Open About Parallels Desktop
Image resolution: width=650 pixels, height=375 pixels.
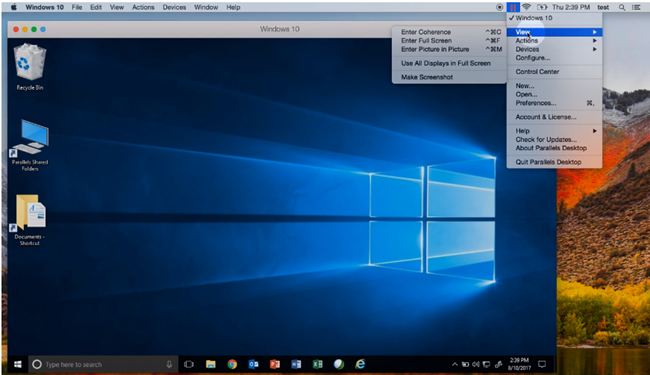click(x=554, y=148)
